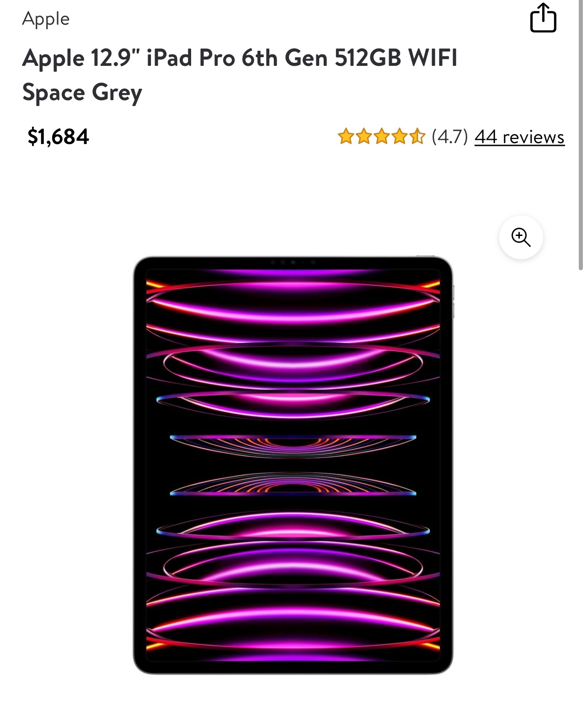Viewport: 587px width, 728px height.
Task: Click the (4.7) rating score
Action: (450, 137)
